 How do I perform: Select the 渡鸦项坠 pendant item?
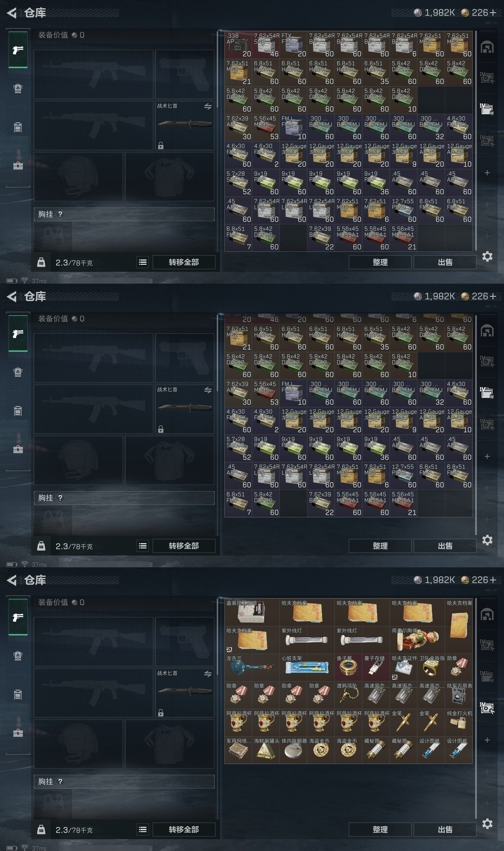(x=348, y=695)
